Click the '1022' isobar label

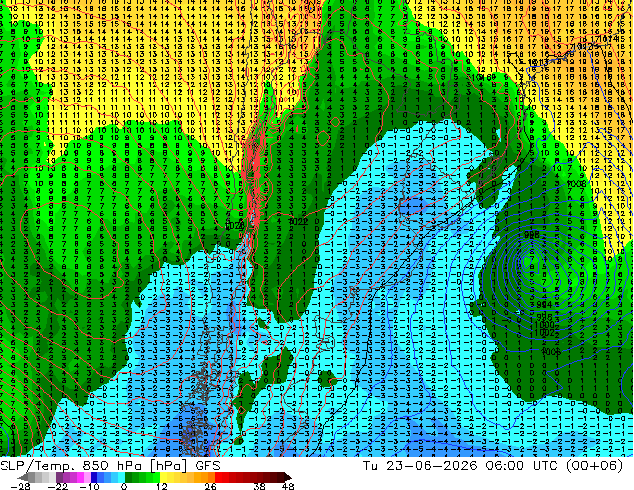(299, 222)
